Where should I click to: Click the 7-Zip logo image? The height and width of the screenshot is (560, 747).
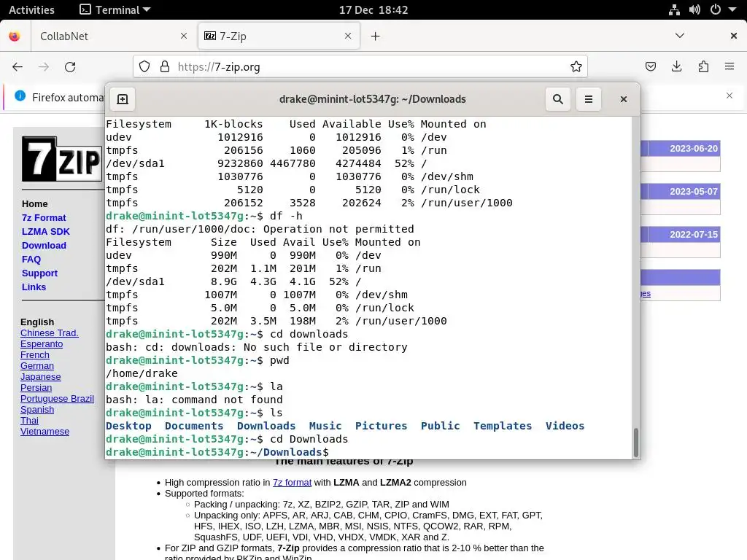pyautogui.click(x=62, y=159)
